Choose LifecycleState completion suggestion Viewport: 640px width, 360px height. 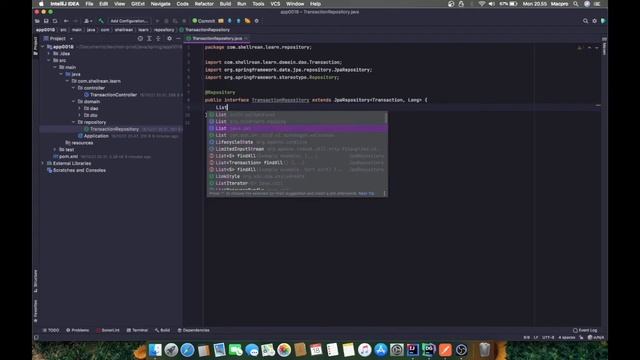point(297,142)
